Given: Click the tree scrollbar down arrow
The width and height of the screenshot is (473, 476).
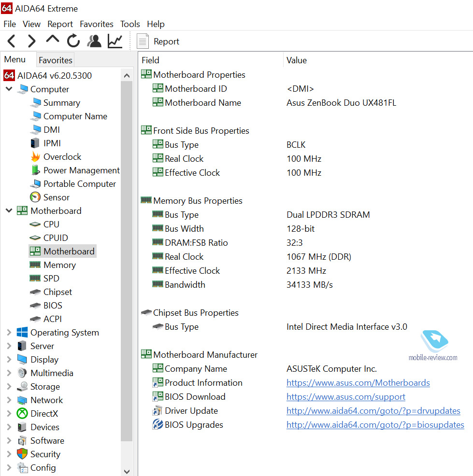Looking at the screenshot, I should 127,471.
